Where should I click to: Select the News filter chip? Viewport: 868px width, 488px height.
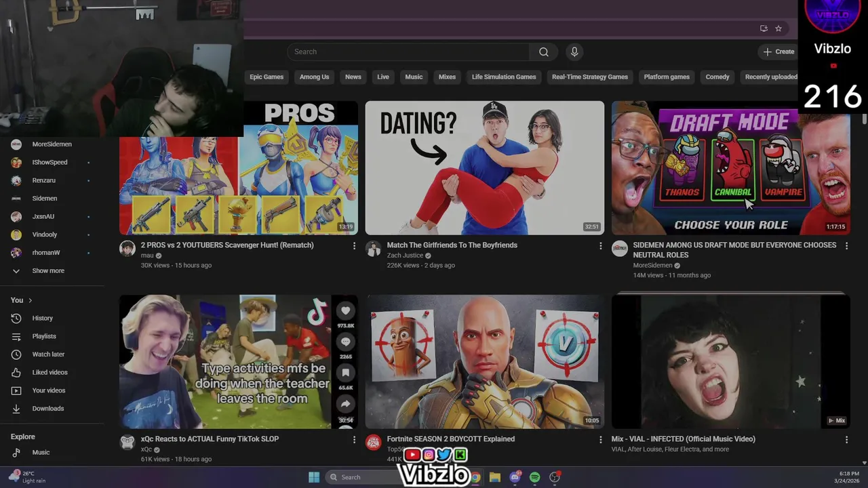point(353,77)
